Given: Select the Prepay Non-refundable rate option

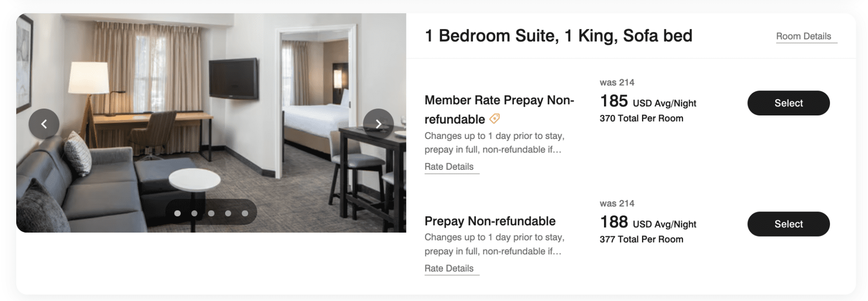Looking at the screenshot, I should 788,224.
